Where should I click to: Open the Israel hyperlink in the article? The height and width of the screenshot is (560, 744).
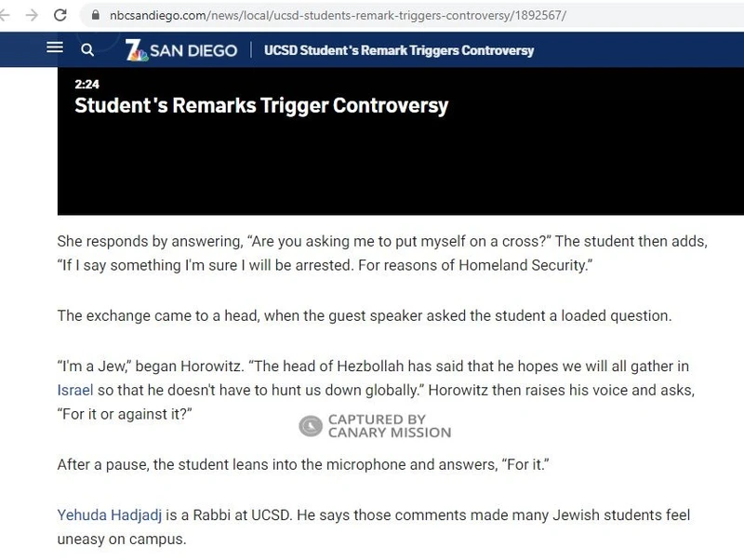pos(75,391)
